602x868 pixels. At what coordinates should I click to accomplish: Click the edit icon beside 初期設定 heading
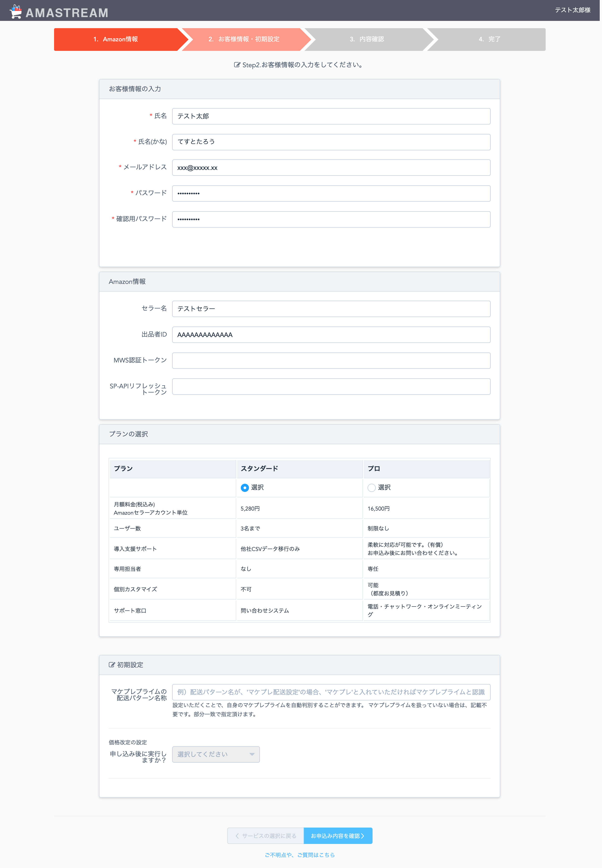pyautogui.click(x=112, y=665)
